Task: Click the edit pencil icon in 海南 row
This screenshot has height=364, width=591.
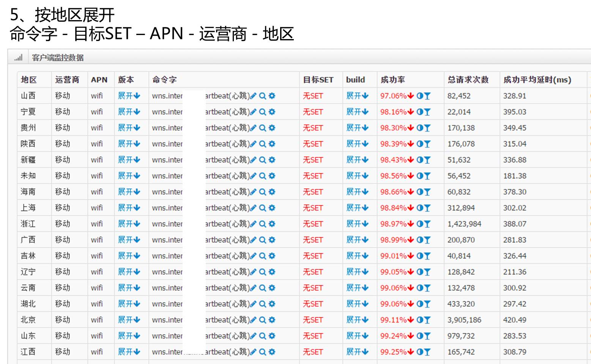Action: point(253,192)
